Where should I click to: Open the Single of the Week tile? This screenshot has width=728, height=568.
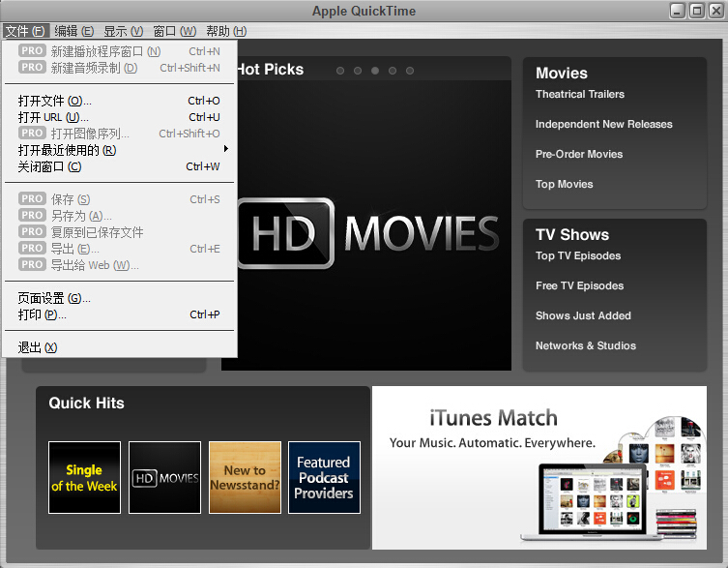click(84, 477)
